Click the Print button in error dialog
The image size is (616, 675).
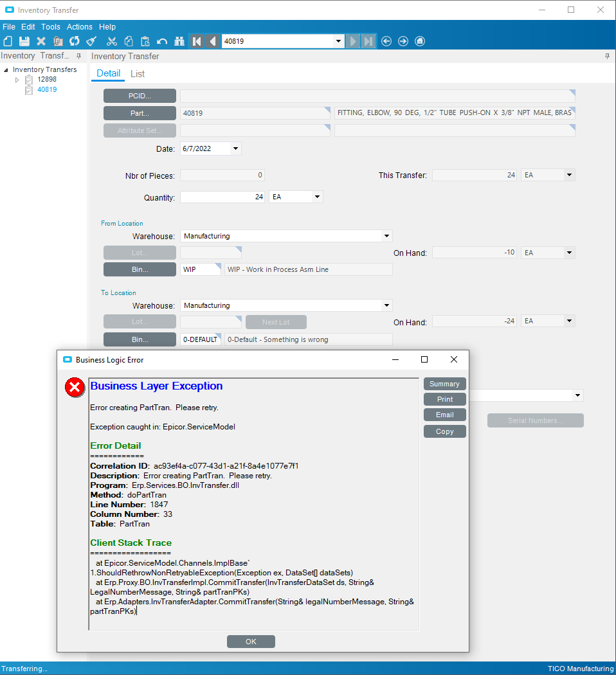445,399
